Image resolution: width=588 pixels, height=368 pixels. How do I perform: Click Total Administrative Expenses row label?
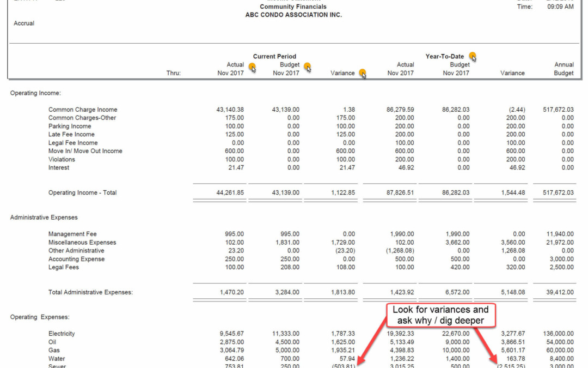click(90, 292)
